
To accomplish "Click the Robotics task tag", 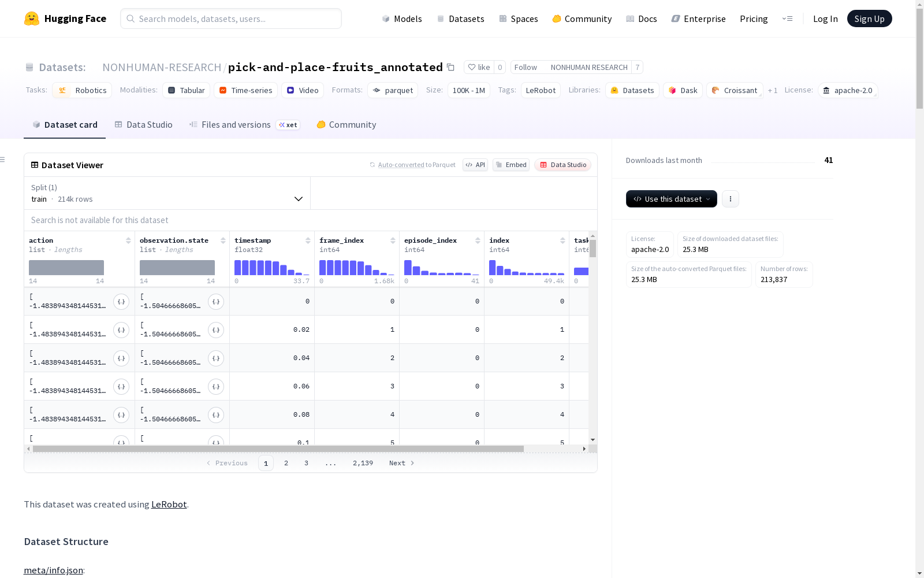I will point(81,90).
